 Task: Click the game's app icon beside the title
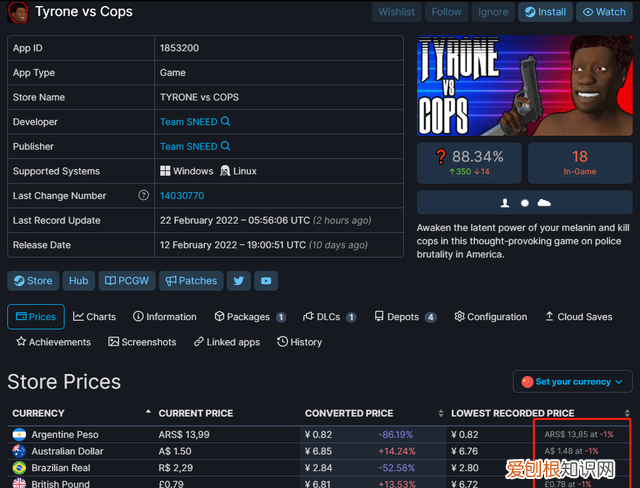click(17, 13)
